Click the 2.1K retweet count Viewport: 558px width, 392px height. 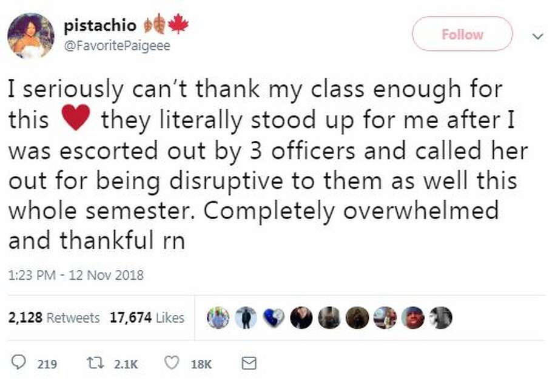click(x=126, y=364)
